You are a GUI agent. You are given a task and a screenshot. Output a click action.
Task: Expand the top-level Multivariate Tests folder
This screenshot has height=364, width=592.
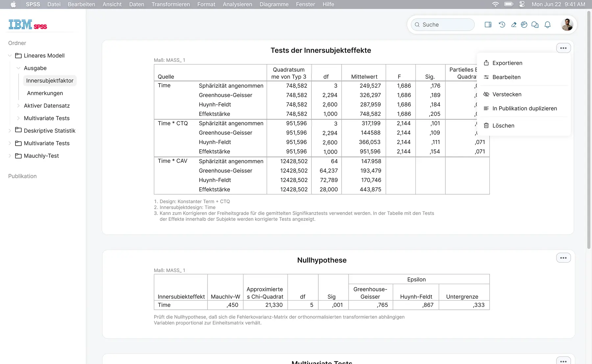10,143
